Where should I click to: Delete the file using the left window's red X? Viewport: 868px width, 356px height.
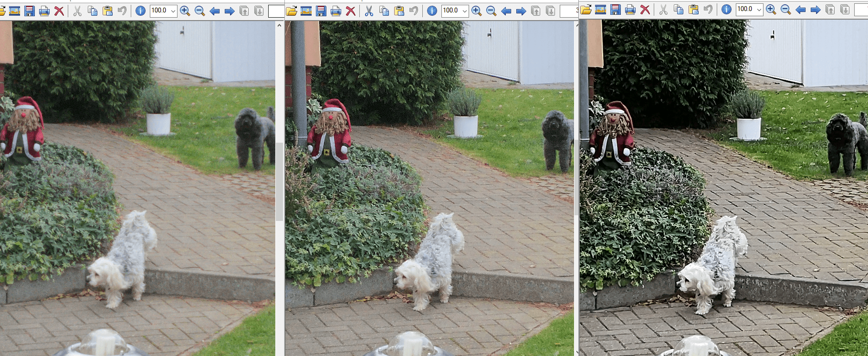59,10
